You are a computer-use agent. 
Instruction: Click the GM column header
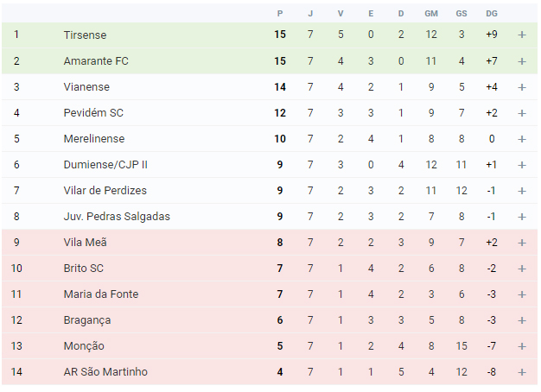tap(431, 14)
